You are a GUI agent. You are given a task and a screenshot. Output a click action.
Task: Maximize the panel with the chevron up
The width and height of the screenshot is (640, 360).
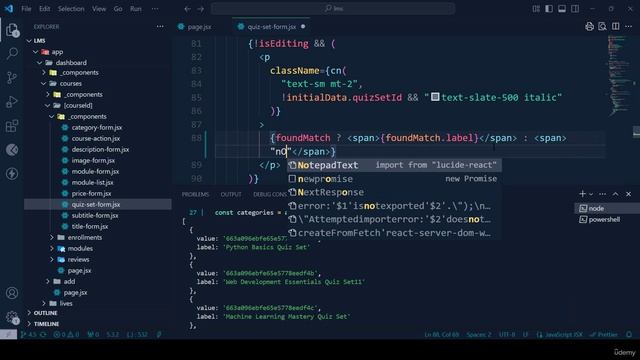[616, 194]
